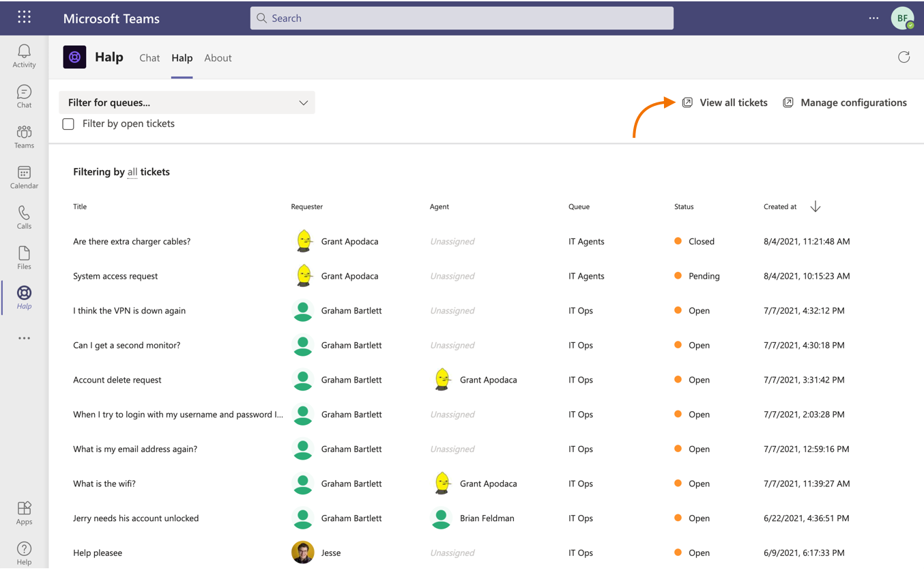Open the 'Help pleasee' ticket
Image resolution: width=924 pixels, height=571 pixels.
pos(98,553)
